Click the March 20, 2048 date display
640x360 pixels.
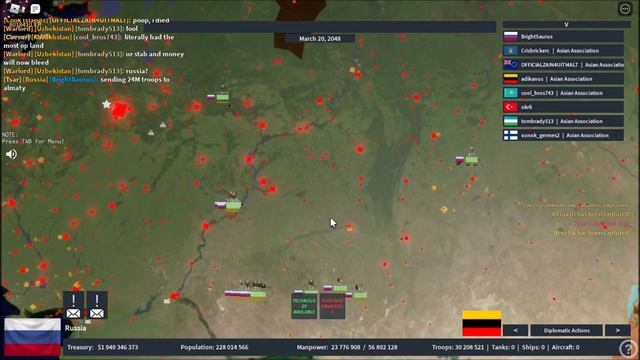320,38
